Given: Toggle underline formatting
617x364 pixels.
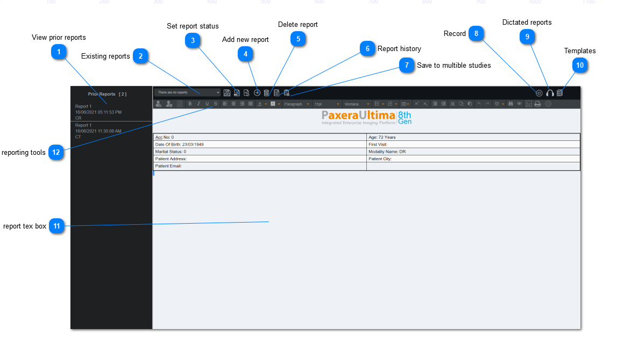Looking at the screenshot, I should point(207,104).
